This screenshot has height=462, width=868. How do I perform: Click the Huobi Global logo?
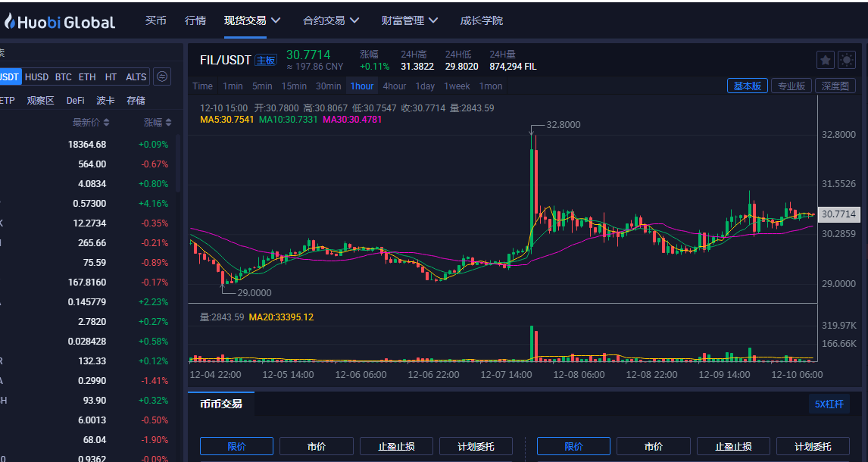click(61, 22)
